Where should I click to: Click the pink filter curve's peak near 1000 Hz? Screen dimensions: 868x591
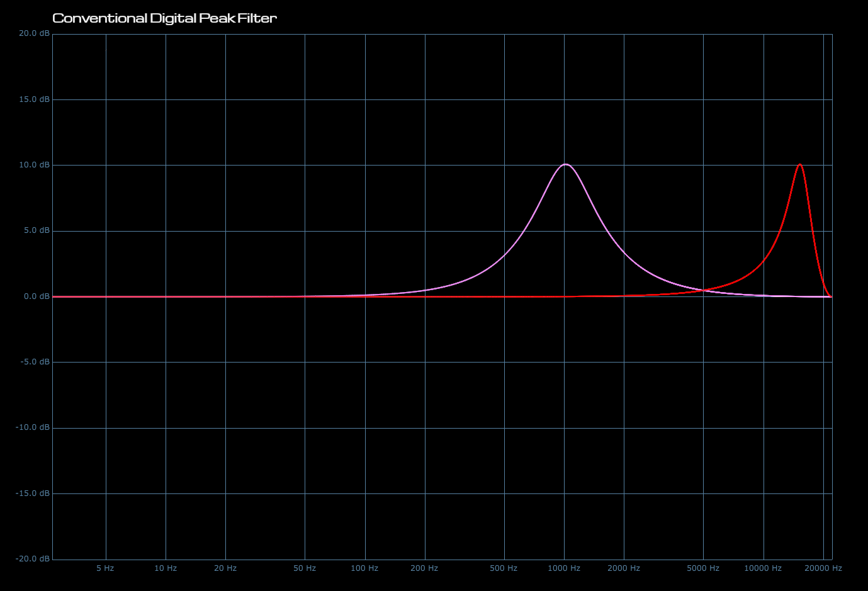point(565,164)
